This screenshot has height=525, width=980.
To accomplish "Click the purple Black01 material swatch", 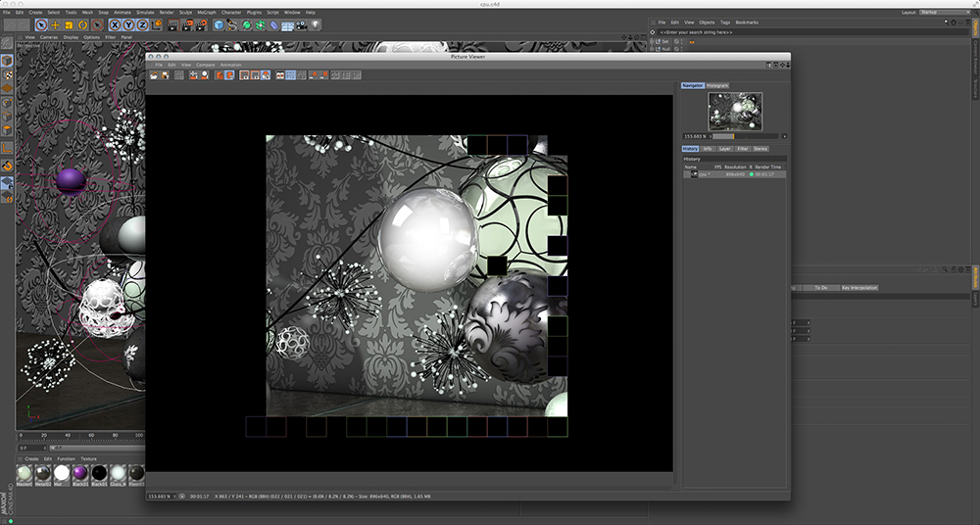I will click(80, 474).
